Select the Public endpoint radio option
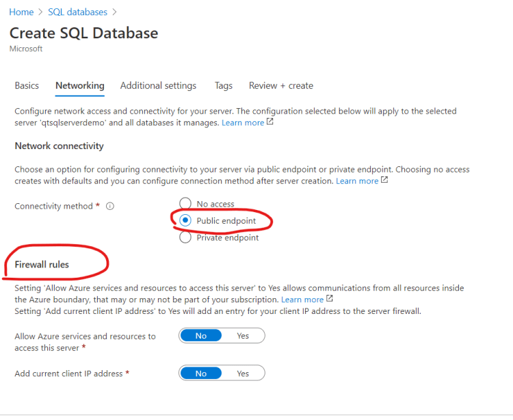 pos(185,221)
